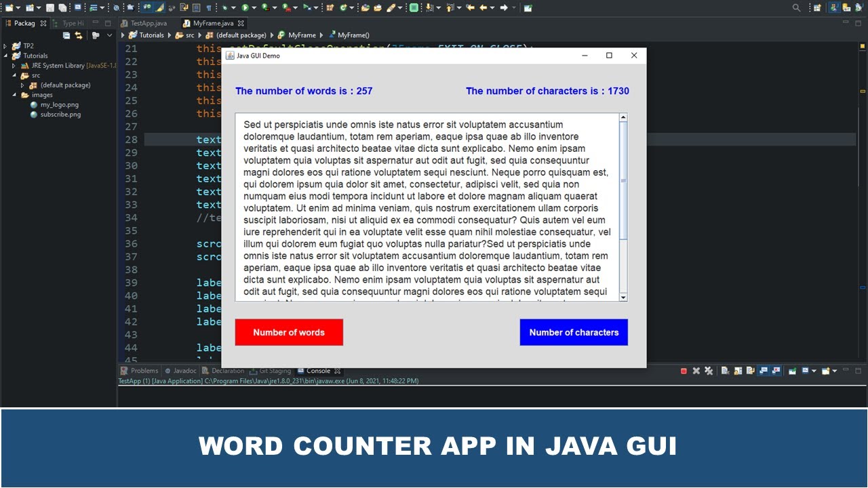Click the Type Hierarchy view tab
This screenshot has width=868, height=488.
pyautogui.click(x=68, y=23)
